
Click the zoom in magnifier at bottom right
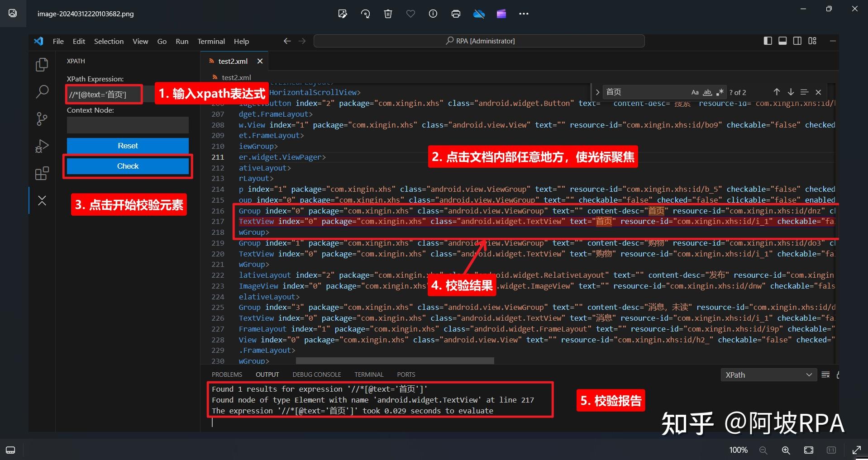coord(786,450)
